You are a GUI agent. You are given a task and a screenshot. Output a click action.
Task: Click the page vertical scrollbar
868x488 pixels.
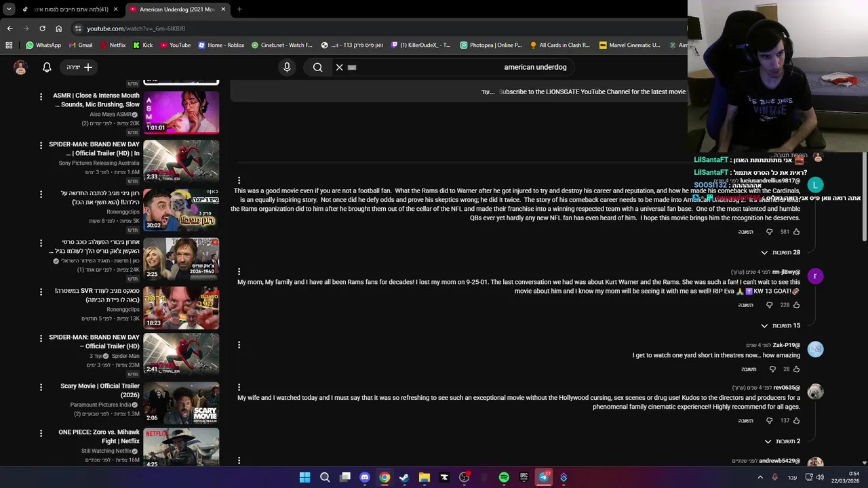865,197
